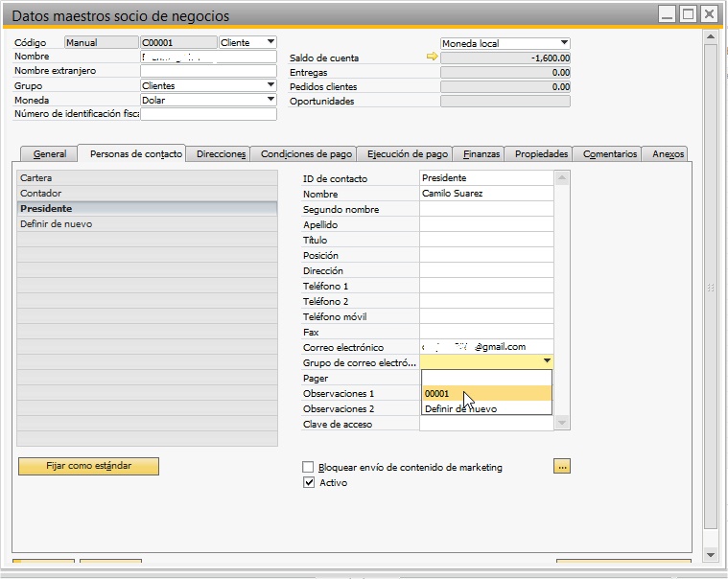
Task: Go to the Condiciones de pago tab
Action: [307, 153]
